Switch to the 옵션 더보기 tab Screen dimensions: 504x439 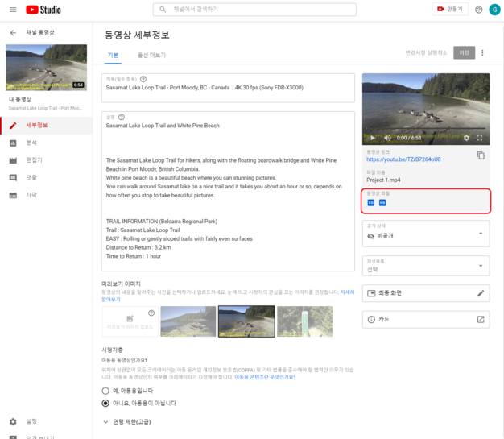click(x=151, y=56)
